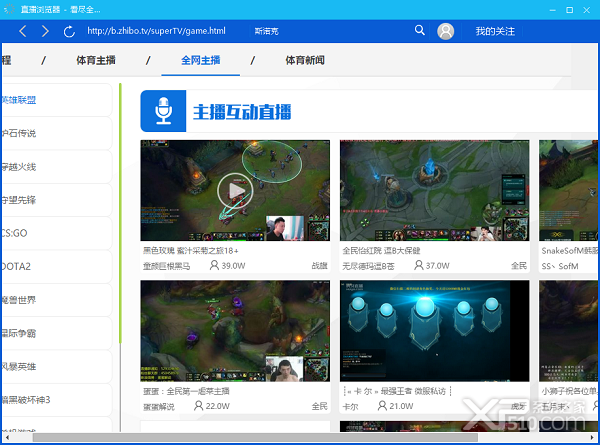The height and width of the screenshot is (445, 600).
Task: Reload the page with the refresh icon
Action: tap(69, 31)
